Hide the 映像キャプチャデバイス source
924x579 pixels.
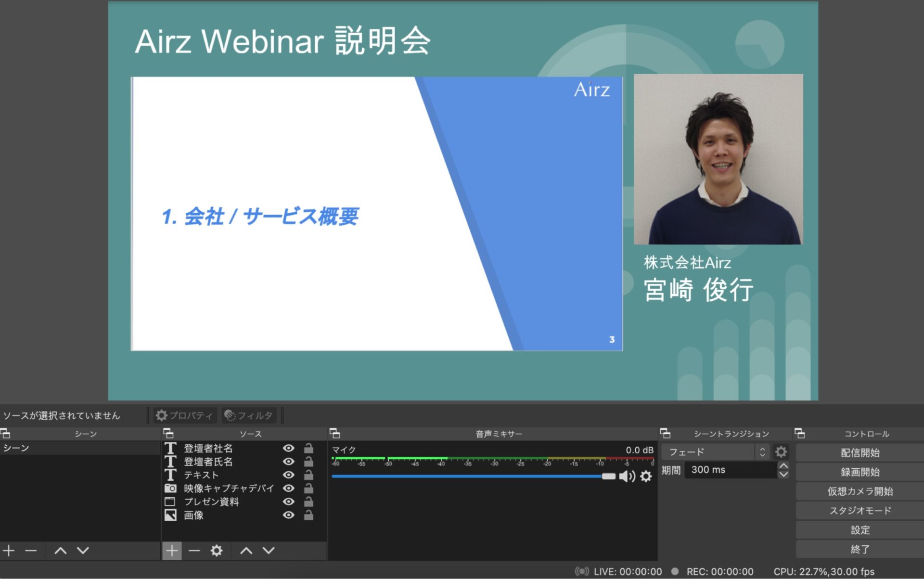pos(288,488)
